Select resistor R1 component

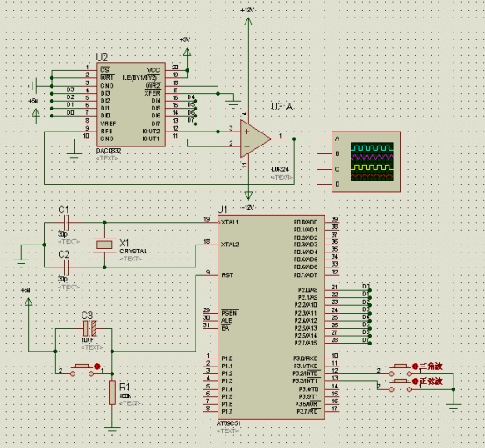pos(112,393)
